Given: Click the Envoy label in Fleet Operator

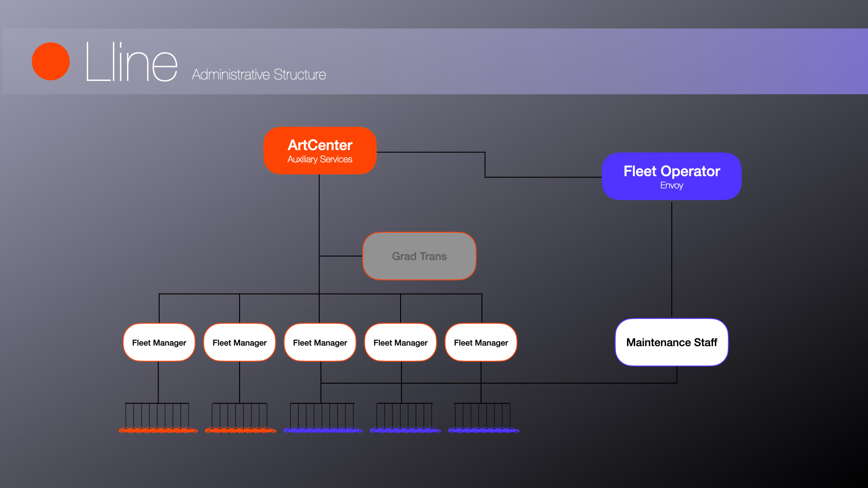Looking at the screenshot, I should pyautogui.click(x=671, y=185).
